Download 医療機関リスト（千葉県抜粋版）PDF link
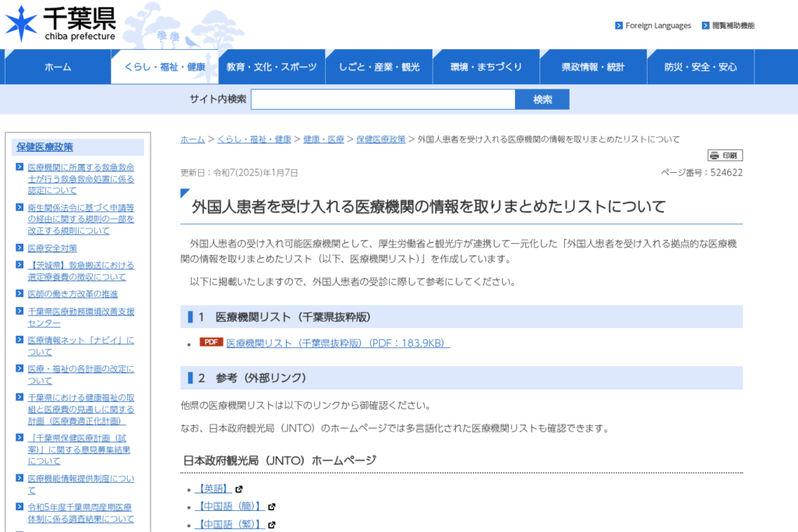Screen dimensions: 798x532 [x=337, y=344]
